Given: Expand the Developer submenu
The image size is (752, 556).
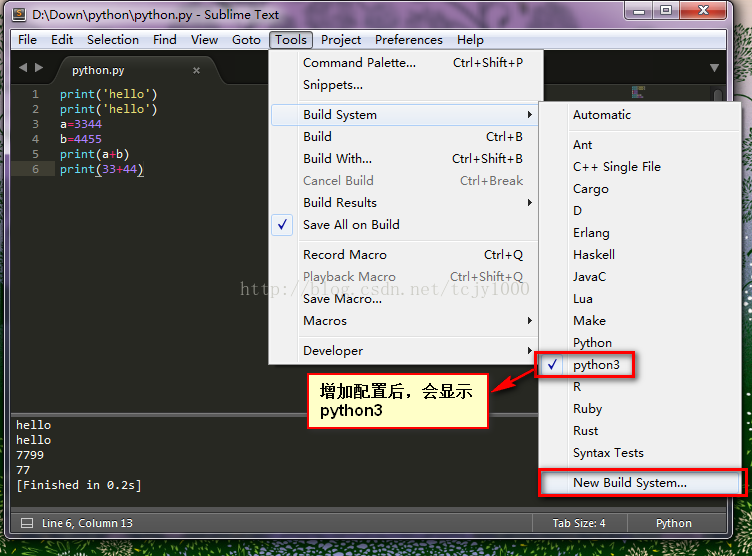Looking at the screenshot, I should pyautogui.click(x=405, y=351).
